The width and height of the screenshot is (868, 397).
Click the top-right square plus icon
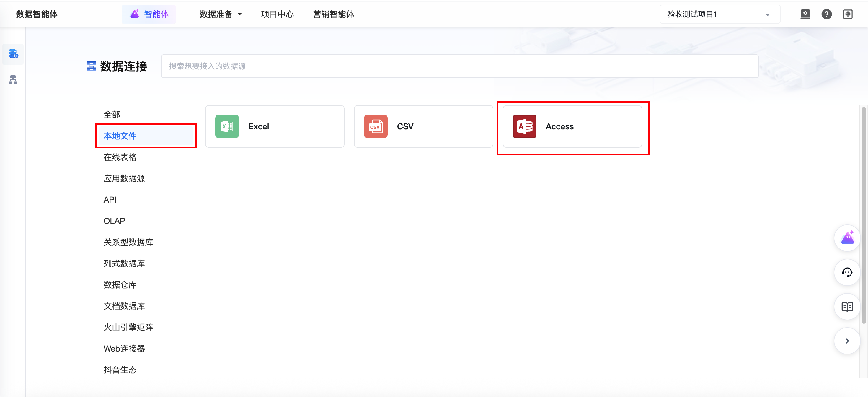pos(848,14)
